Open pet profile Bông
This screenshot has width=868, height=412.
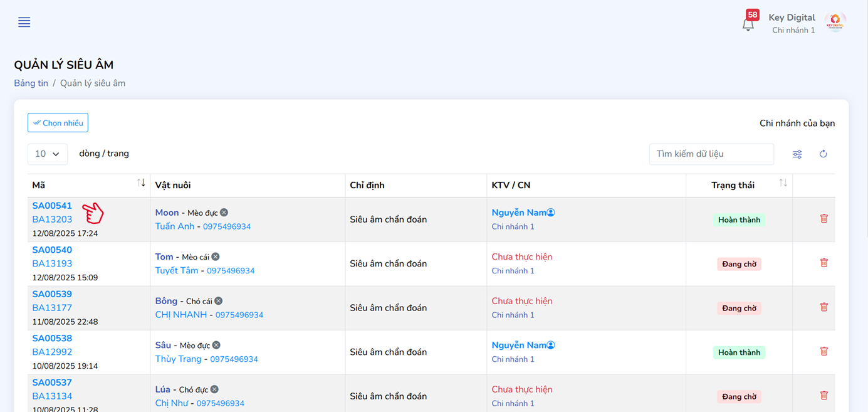tap(166, 301)
